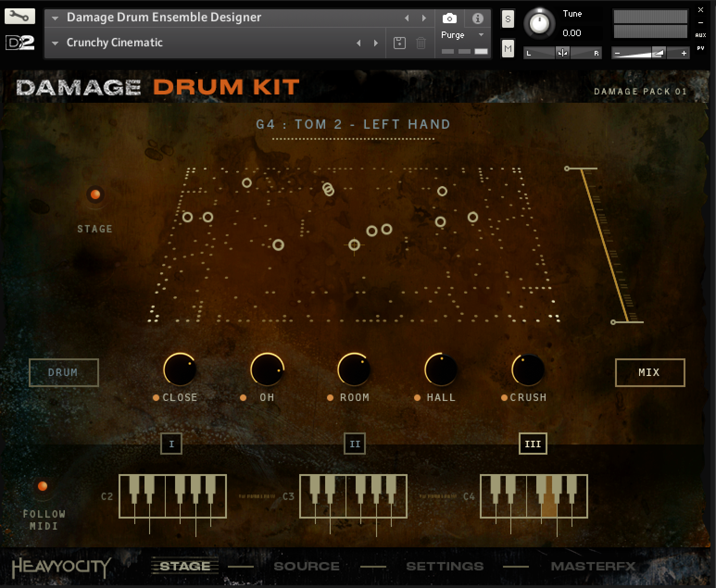Image resolution: width=716 pixels, height=588 pixels.
Task: Mute the instrument with the M button
Action: [x=508, y=49]
